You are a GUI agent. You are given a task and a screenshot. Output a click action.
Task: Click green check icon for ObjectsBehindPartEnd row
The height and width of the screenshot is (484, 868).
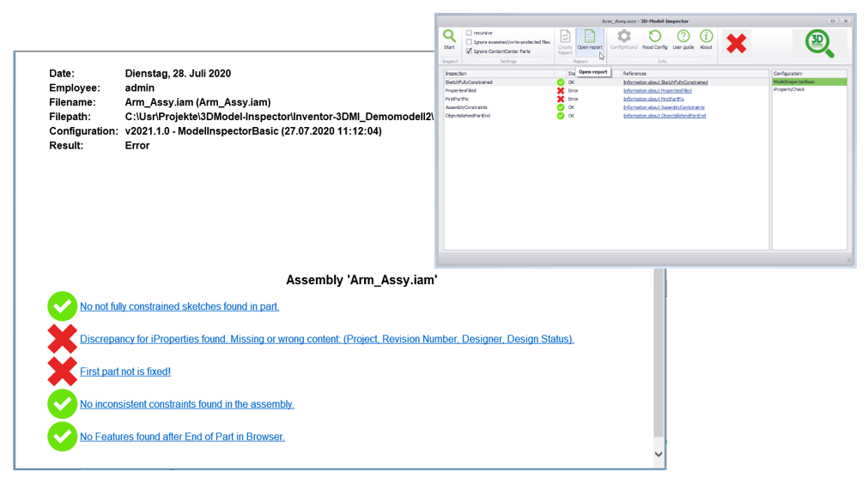coord(561,116)
